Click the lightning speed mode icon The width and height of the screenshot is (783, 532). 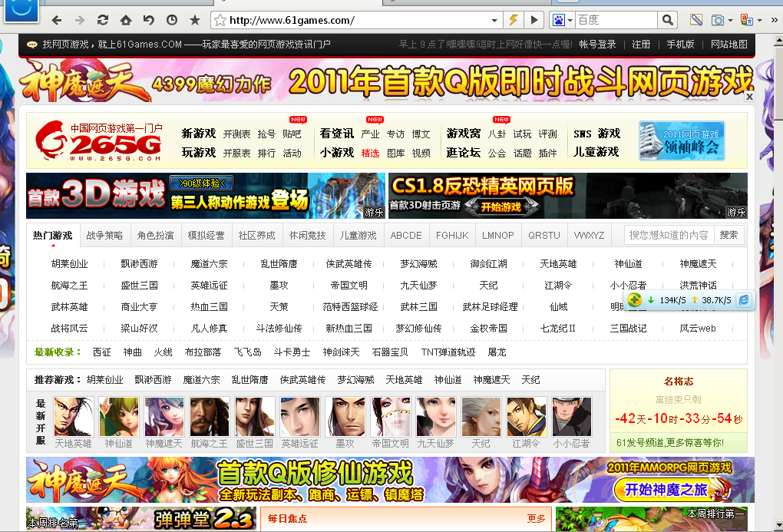[x=514, y=20]
